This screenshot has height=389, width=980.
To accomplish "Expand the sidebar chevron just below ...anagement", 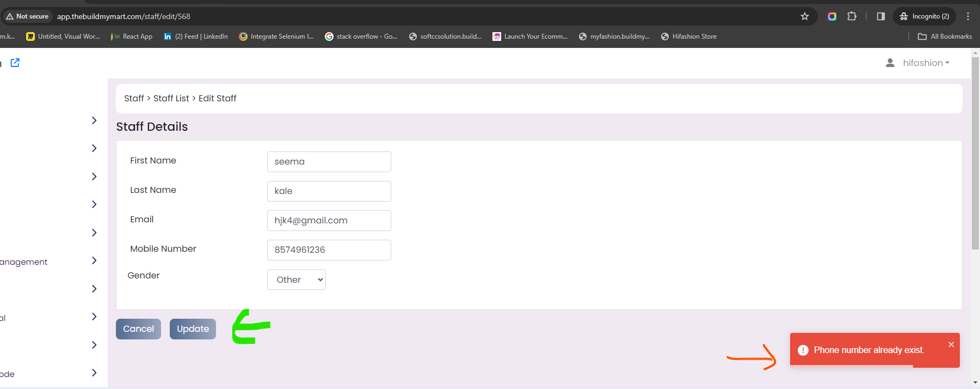I will click(x=94, y=289).
